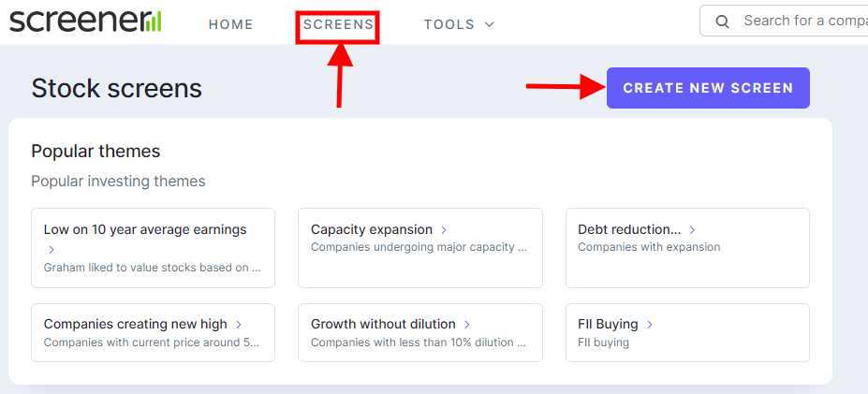The image size is (868, 394).
Task: Click chevron beside Debt reduction
Action: (692, 229)
